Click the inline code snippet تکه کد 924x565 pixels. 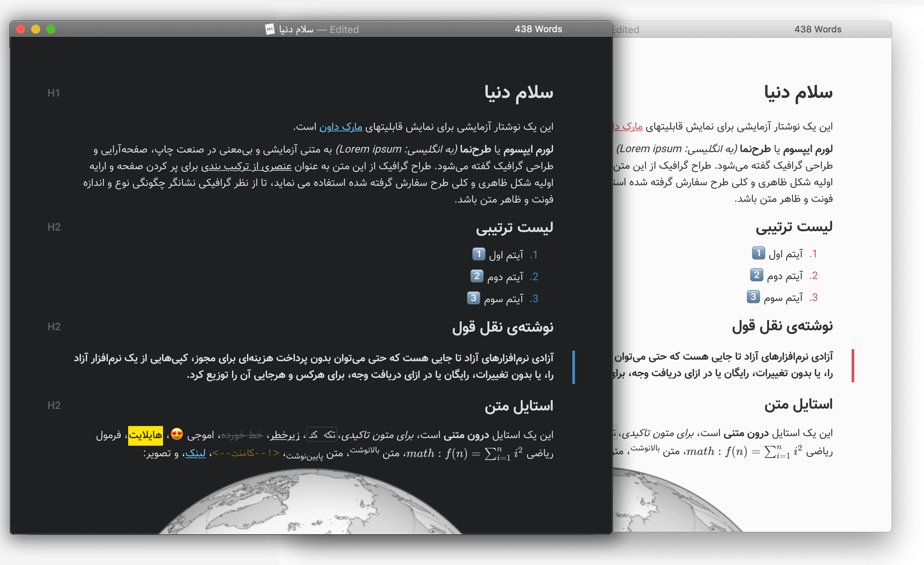click(322, 435)
